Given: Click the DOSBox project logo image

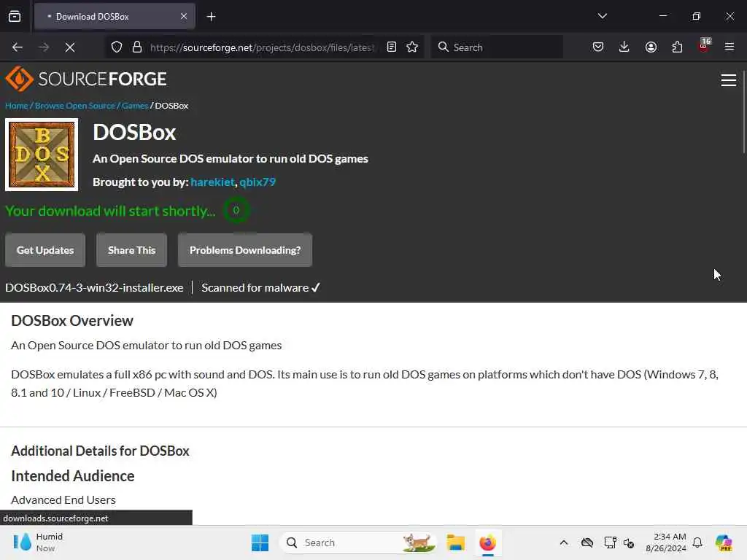Looking at the screenshot, I should point(42,155).
